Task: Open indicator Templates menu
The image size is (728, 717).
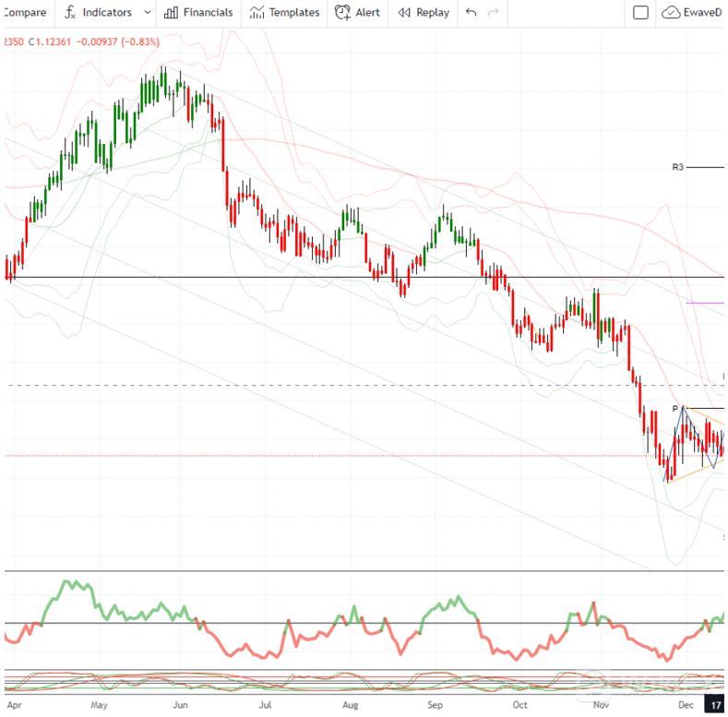Action: click(284, 13)
